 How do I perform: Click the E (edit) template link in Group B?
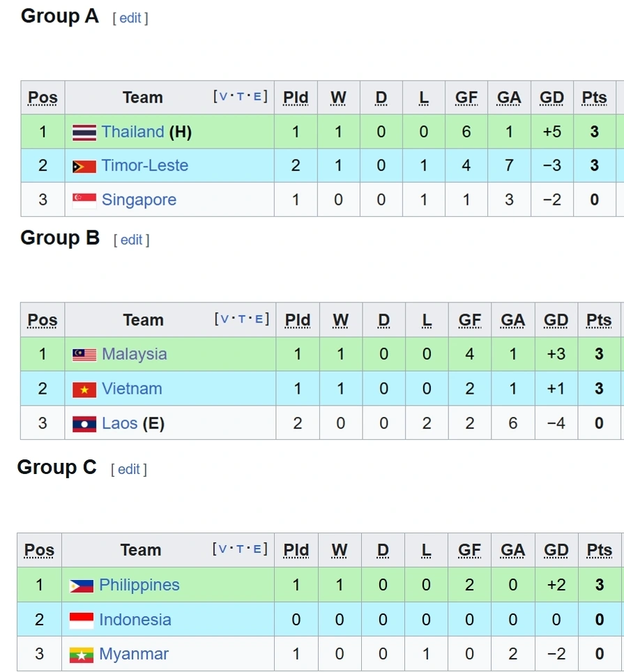pos(258,319)
